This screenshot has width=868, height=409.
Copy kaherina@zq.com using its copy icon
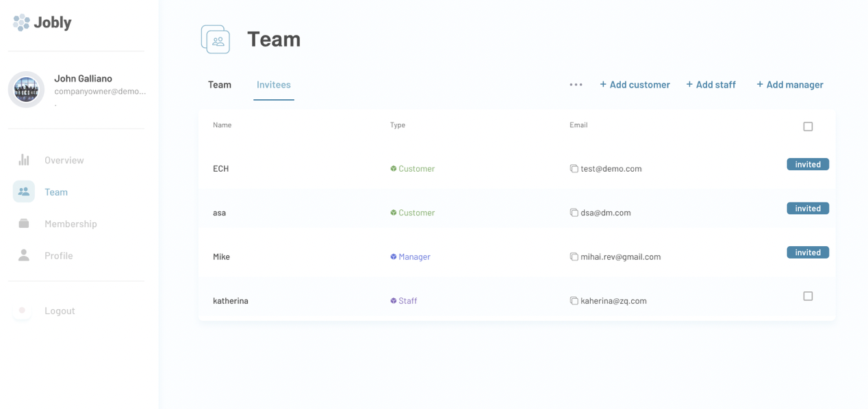[574, 301]
